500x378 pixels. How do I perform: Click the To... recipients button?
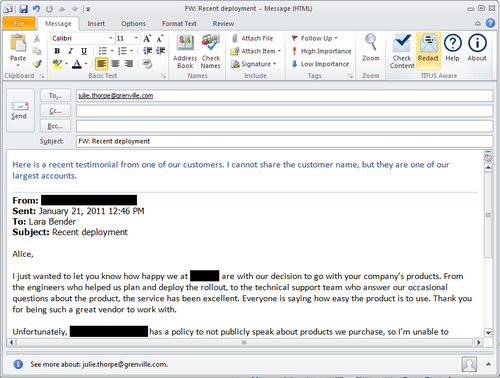point(55,96)
